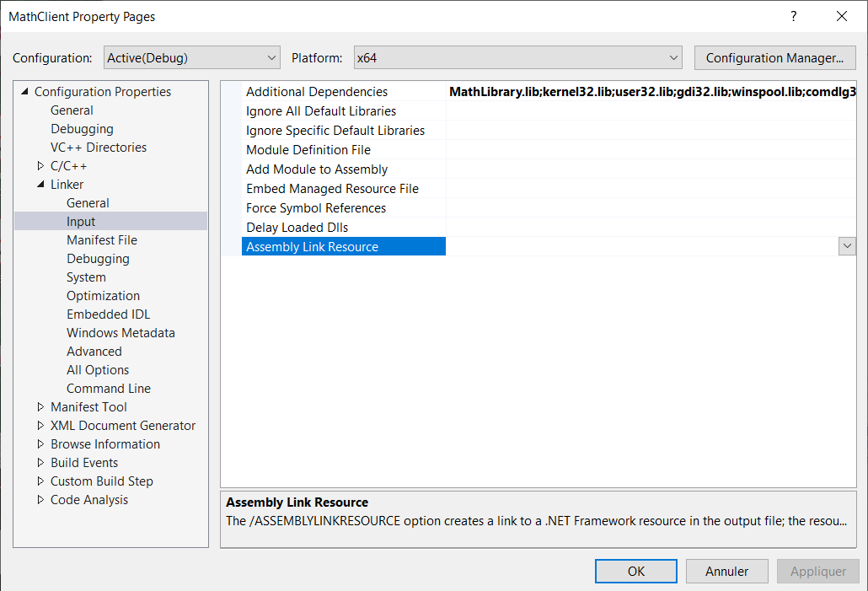Screen dimensions: 868x591
Task: Select the Module Definition File property
Action: point(308,150)
